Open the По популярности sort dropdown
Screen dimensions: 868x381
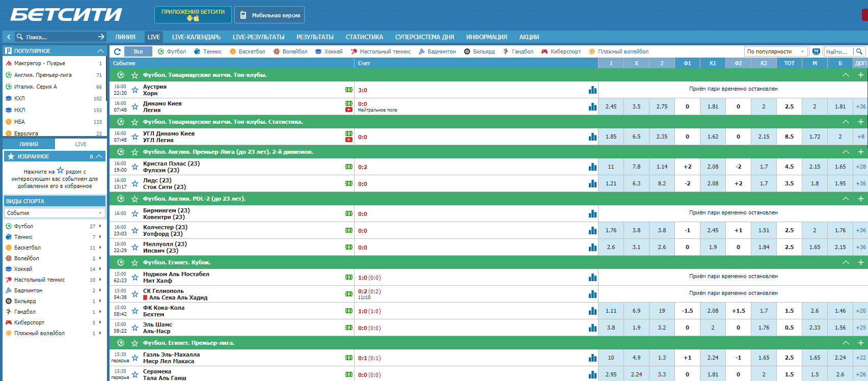[776, 51]
